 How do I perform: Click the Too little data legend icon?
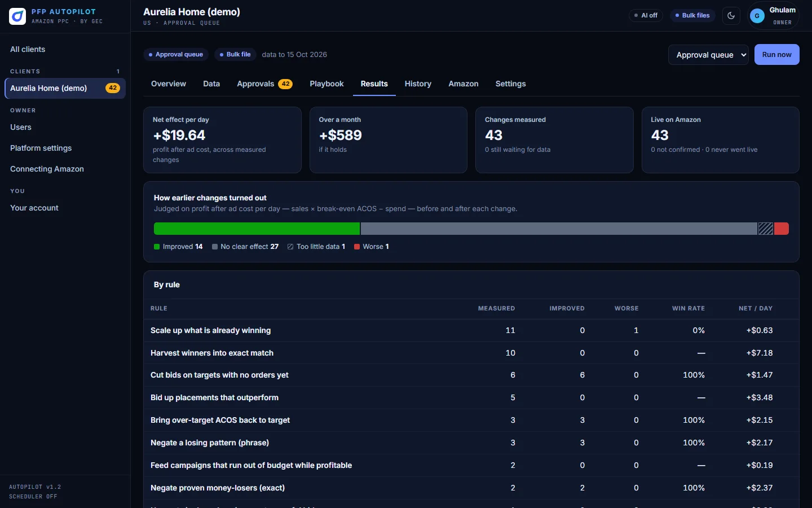290,247
